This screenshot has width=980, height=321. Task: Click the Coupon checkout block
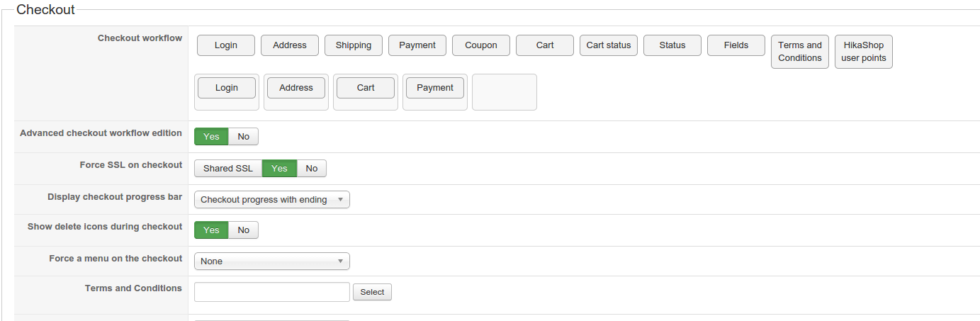click(481, 45)
